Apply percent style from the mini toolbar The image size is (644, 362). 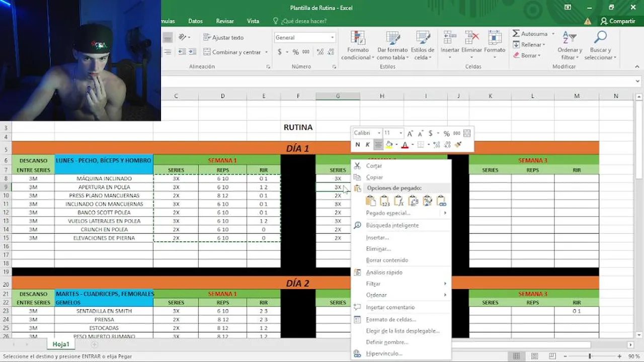tap(446, 133)
